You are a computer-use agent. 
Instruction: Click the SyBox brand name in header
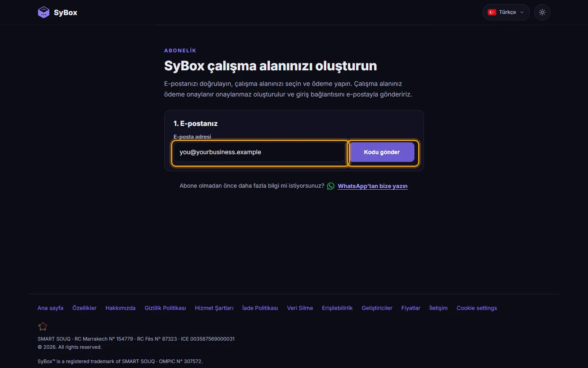66,13
